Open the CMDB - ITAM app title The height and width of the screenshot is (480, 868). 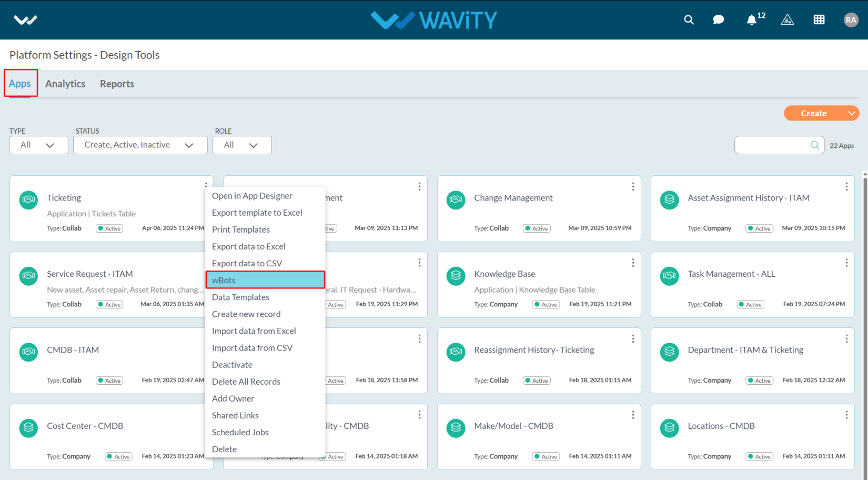[73, 350]
